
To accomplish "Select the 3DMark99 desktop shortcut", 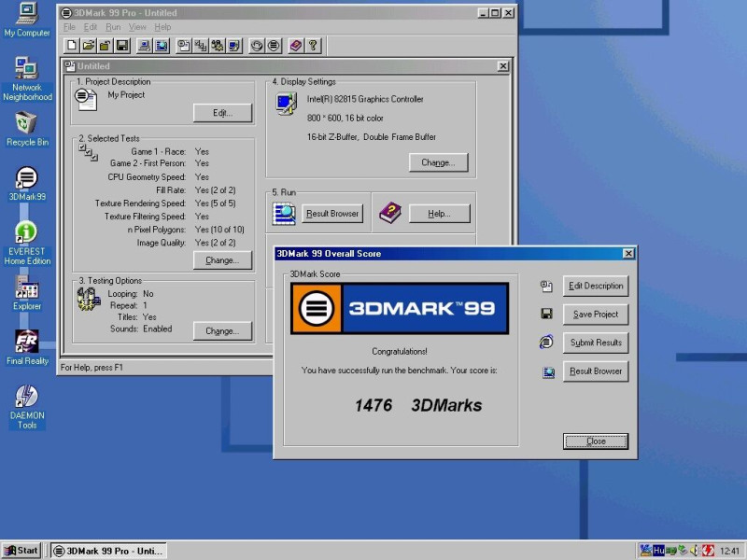I will coord(27,184).
